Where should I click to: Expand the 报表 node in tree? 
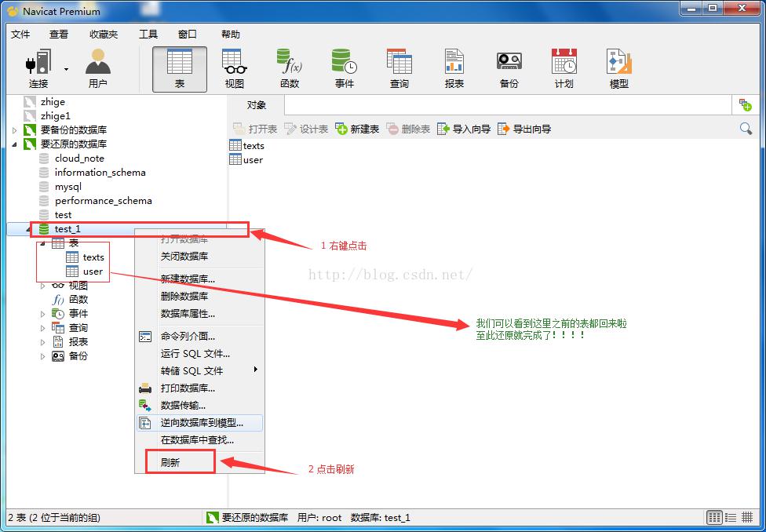coord(43,342)
